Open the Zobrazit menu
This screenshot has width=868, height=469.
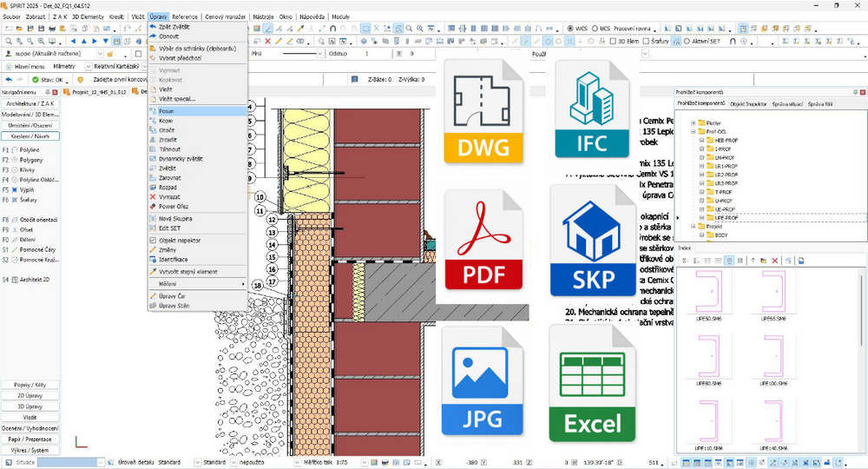point(36,17)
